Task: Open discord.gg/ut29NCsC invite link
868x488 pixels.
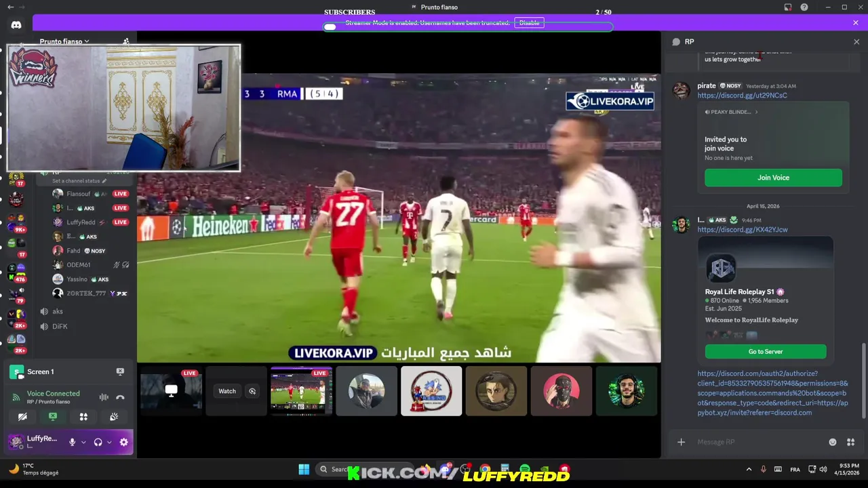Action: (x=742, y=96)
